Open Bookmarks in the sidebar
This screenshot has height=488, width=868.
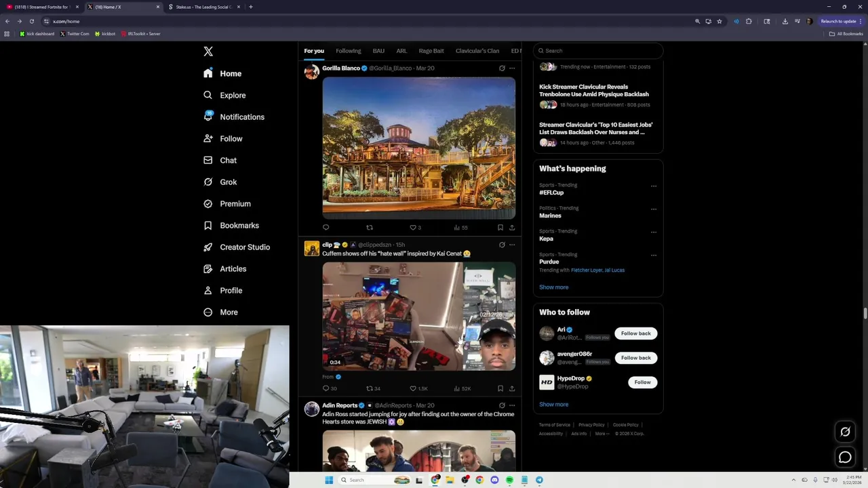pyautogui.click(x=231, y=225)
